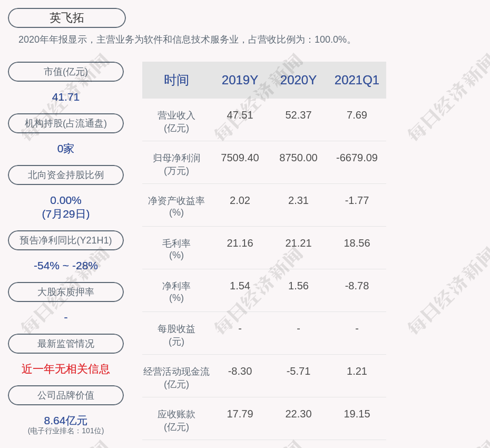Select the 大股东质押率 label pill
The height and width of the screenshot is (448, 490).
click(66, 291)
